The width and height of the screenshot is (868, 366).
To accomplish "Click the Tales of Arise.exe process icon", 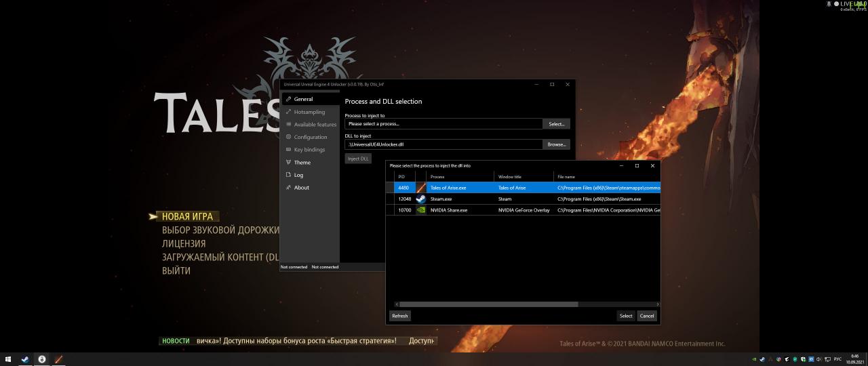I will (421, 188).
